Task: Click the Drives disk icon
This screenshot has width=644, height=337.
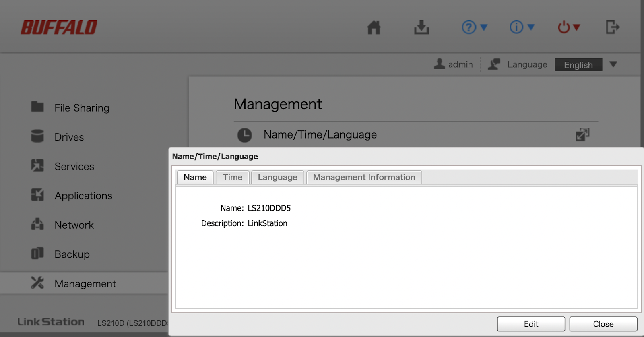Action: click(x=37, y=136)
